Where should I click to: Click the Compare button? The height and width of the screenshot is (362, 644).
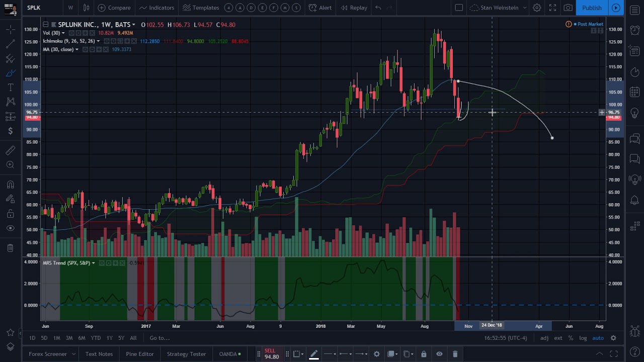(114, 8)
